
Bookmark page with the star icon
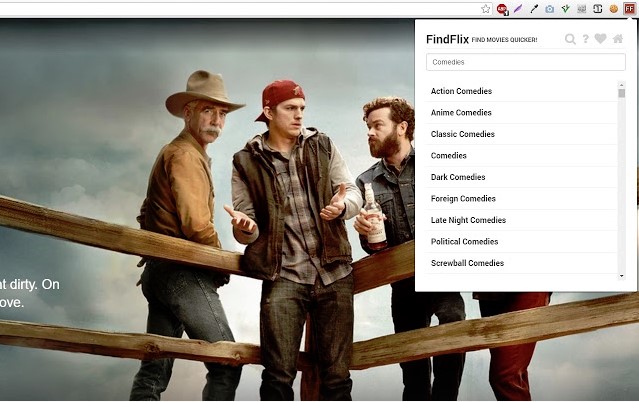[x=485, y=9]
